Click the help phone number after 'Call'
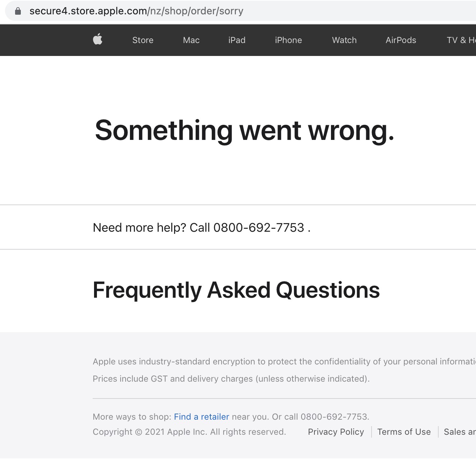Screen dimensions: 476x462 tap(258, 228)
